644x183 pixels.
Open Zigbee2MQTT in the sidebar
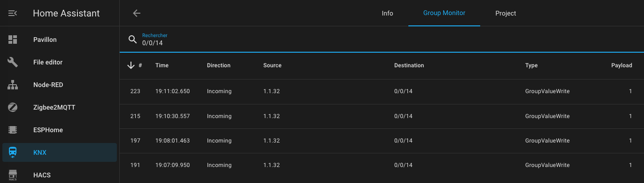click(60, 107)
